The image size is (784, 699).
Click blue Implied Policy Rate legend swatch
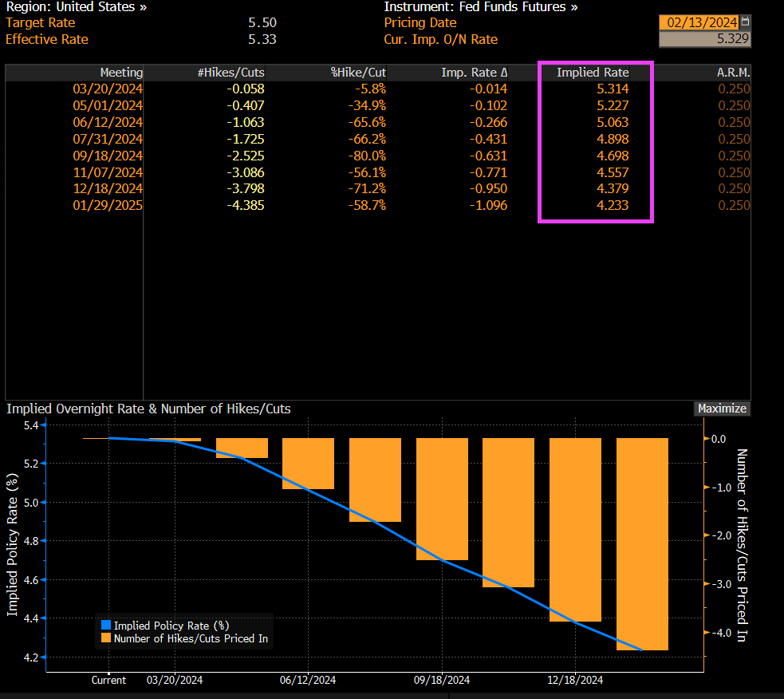pyautogui.click(x=105, y=626)
